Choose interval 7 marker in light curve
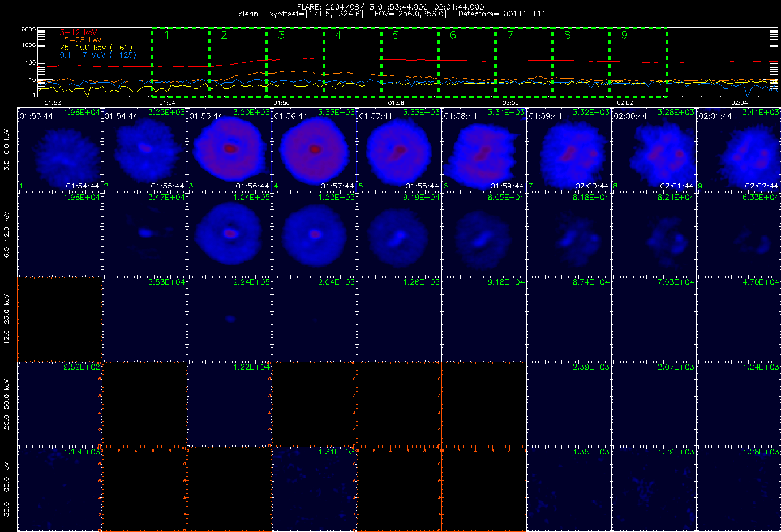 click(x=510, y=35)
